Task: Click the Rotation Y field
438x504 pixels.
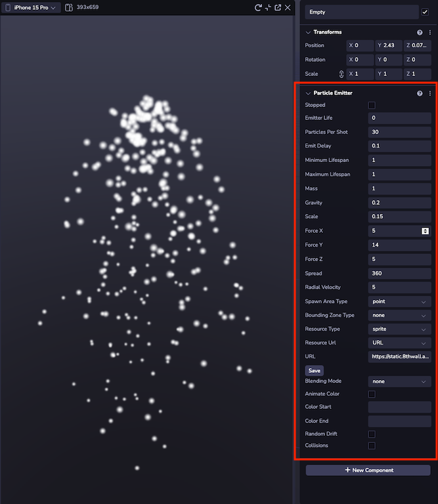Action: click(389, 60)
